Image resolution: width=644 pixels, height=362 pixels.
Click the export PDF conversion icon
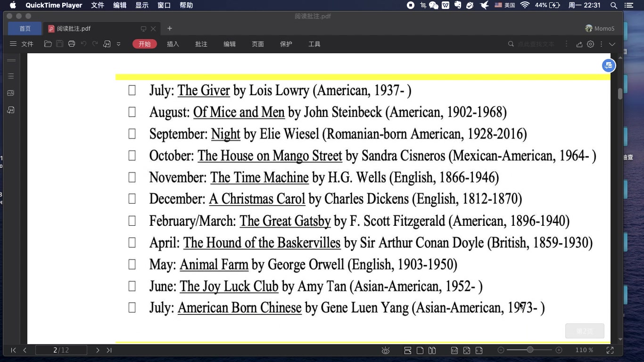pos(107,44)
